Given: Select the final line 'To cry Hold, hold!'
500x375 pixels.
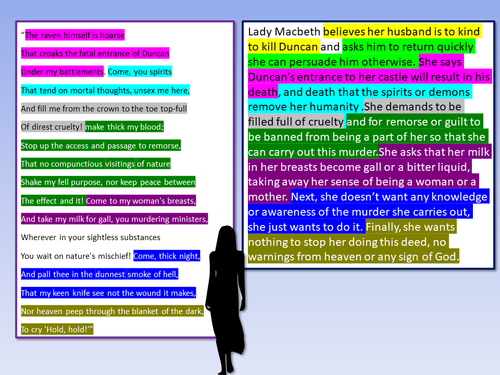Looking at the screenshot, I should point(57,329).
